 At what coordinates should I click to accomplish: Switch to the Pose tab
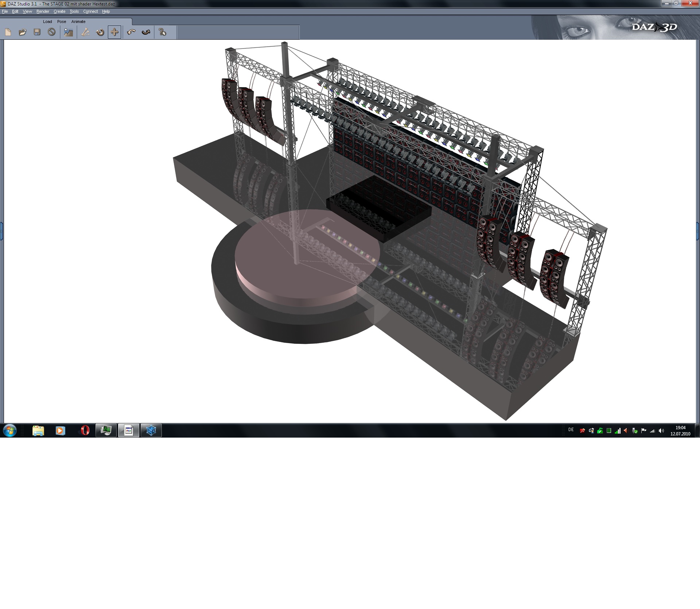tap(62, 22)
